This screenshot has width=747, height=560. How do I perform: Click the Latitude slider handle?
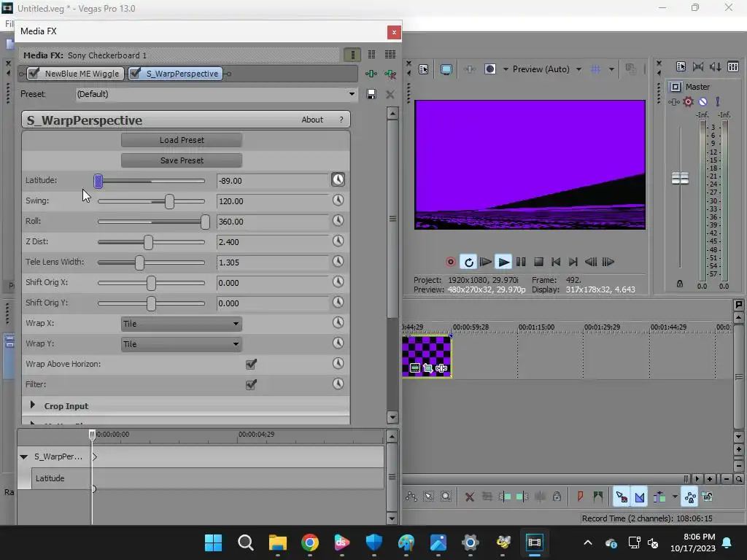click(x=98, y=181)
